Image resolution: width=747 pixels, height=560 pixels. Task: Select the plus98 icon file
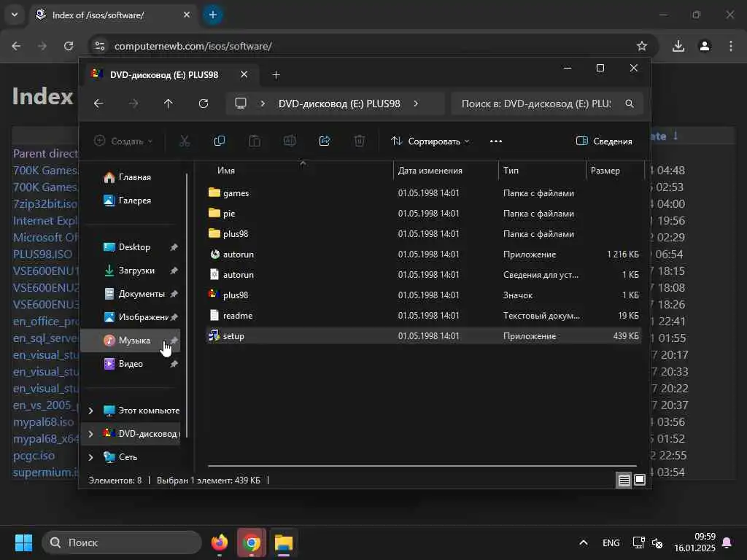point(423,295)
